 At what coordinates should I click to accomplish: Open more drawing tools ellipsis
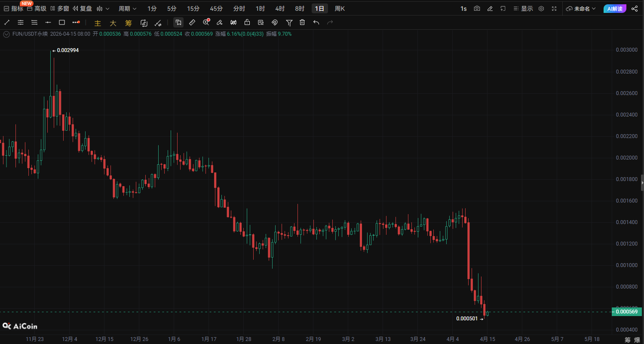[76, 22]
